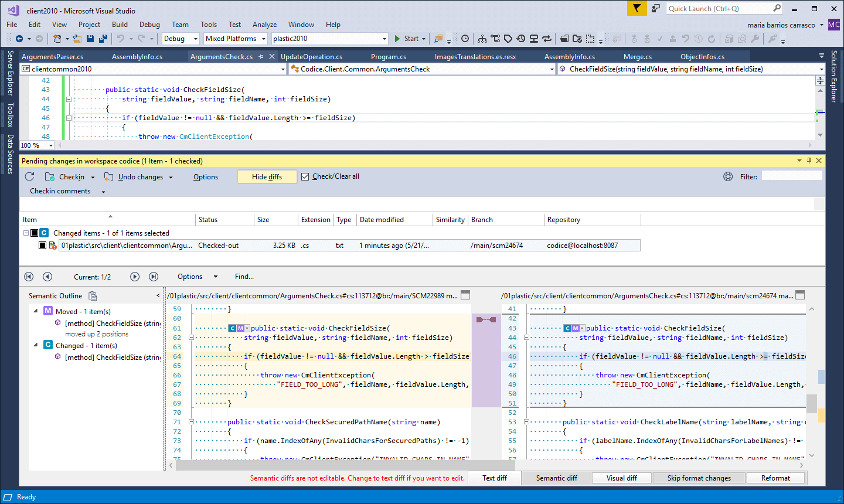This screenshot has width=844, height=504.
Task: Click the gear icon beside Filter
Action: (x=728, y=176)
